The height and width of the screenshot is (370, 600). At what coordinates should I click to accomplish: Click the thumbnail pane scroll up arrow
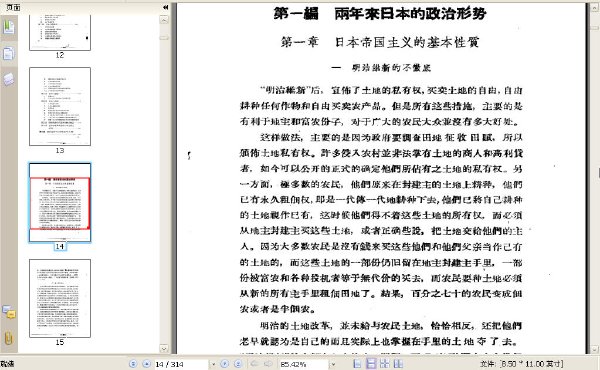click(x=164, y=20)
